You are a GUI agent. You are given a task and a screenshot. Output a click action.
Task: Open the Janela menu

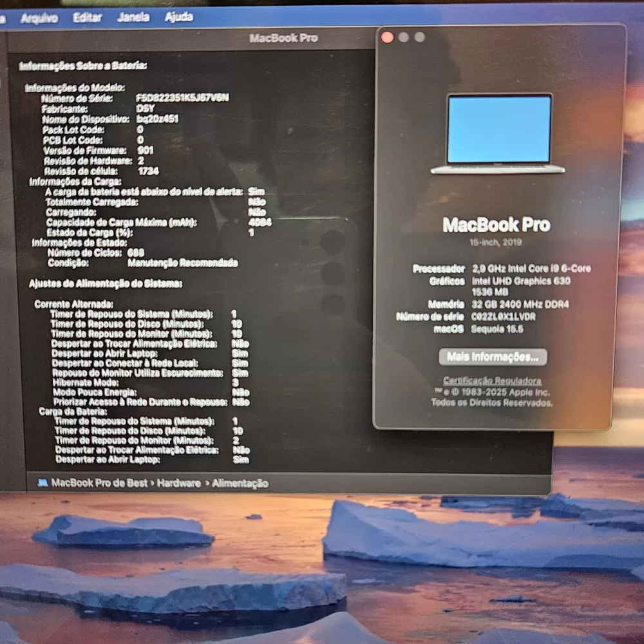(x=133, y=17)
